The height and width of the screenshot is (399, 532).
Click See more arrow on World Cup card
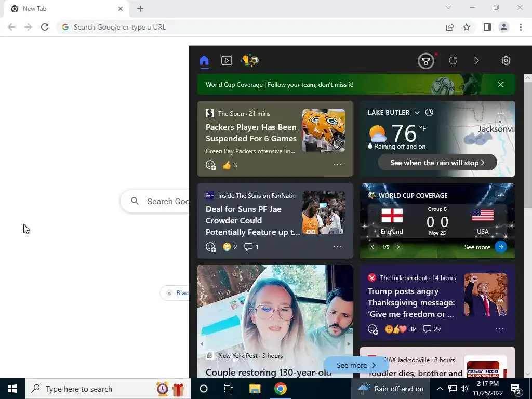coord(501,247)
